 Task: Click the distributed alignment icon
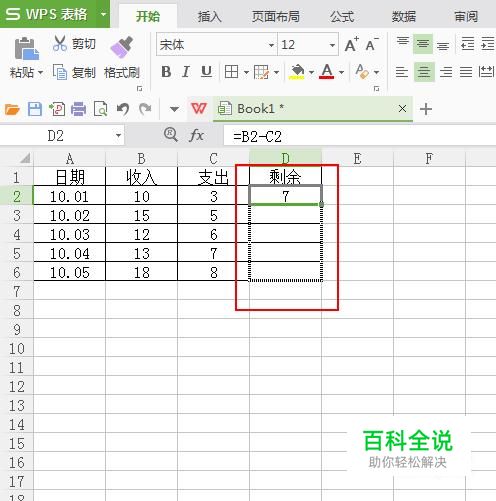(x=487, y=71)
